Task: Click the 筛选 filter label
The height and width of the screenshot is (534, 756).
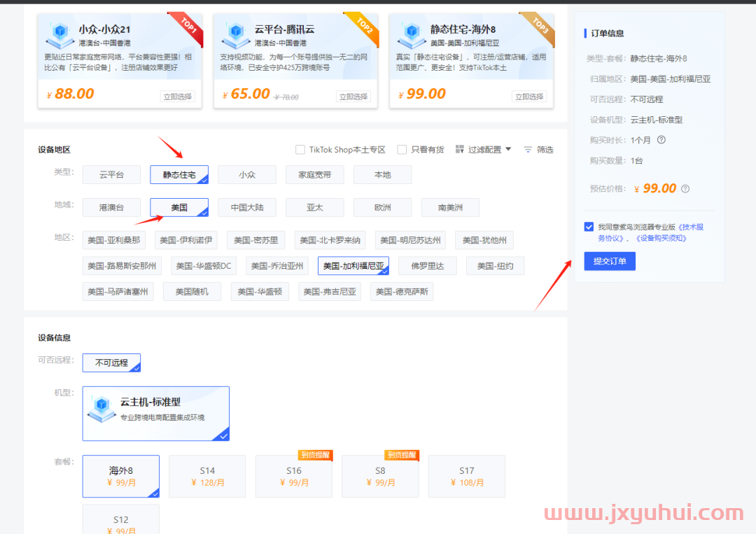Action: point(545,149)
